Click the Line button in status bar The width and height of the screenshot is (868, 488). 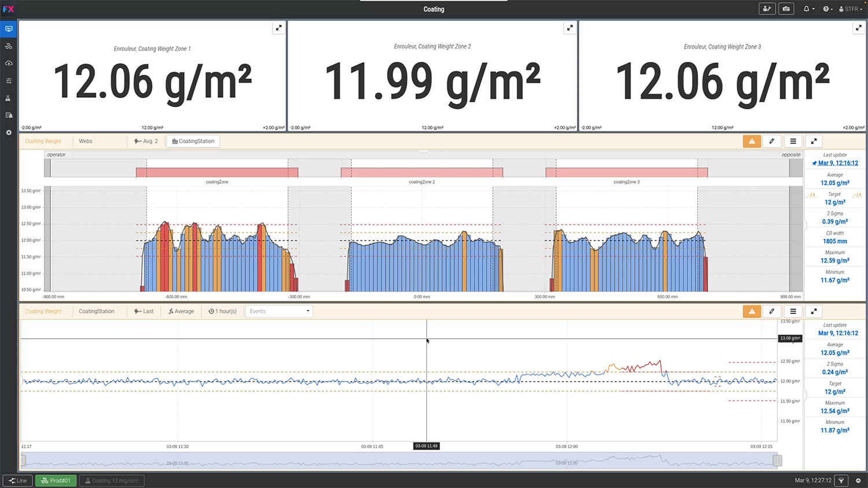[18, 480]
